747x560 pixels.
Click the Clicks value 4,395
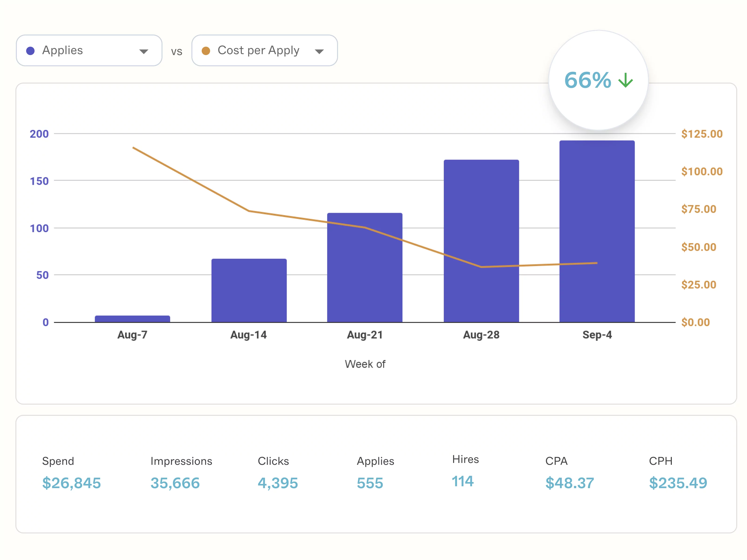(x=278, y=483)
